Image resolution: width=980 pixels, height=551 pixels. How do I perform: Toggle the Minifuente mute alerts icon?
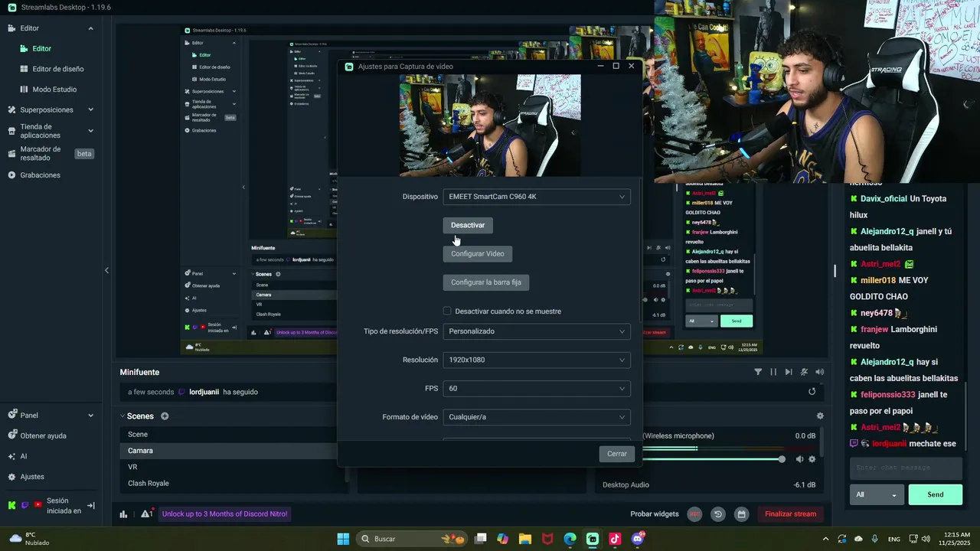(804, 372)
